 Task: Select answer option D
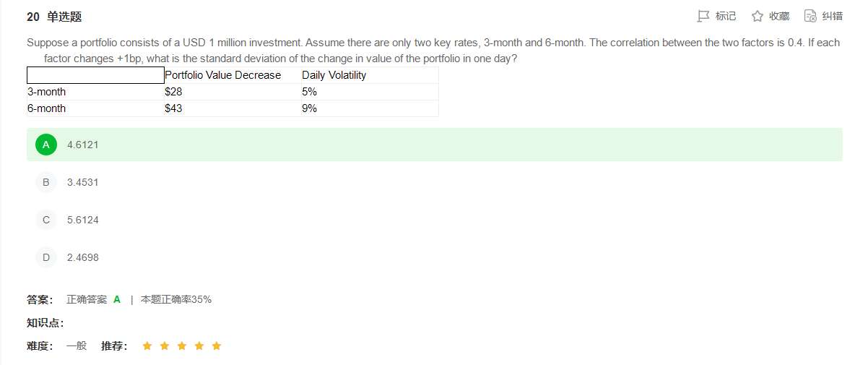[x=46, y=257]
